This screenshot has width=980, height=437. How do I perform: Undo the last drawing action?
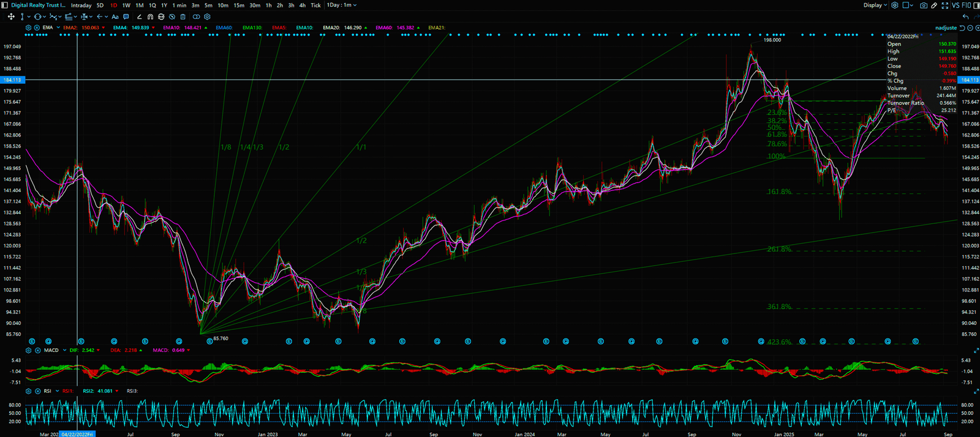coord(966,17)
